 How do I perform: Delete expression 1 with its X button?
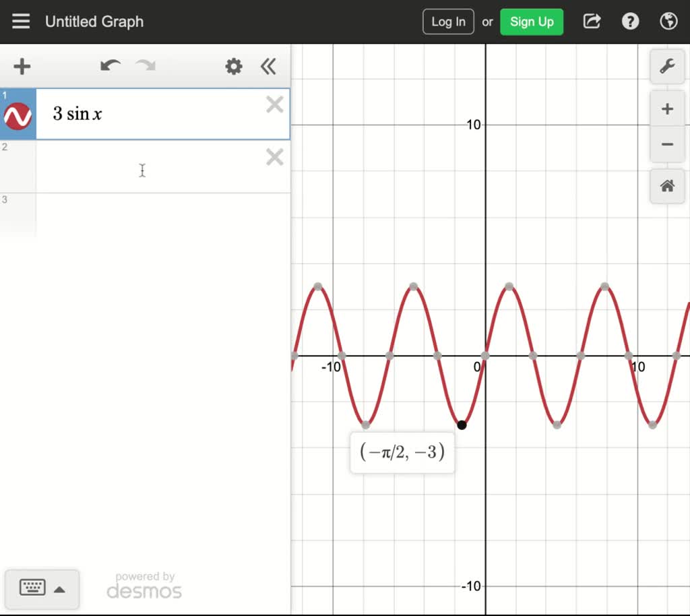(x=274, y=104)
